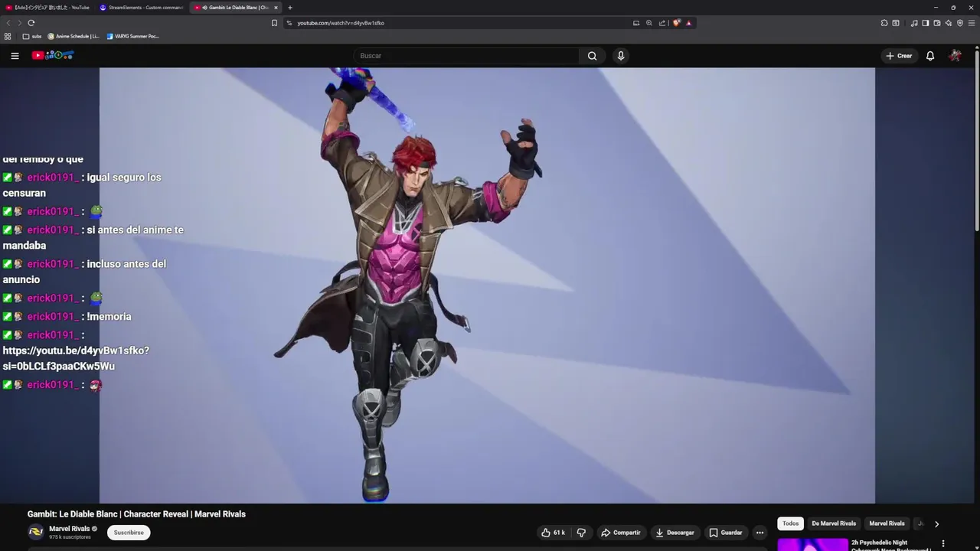Select the Todos filter chip
The height and width of the screenshot is (551, 980).
(x=791, y=523)
